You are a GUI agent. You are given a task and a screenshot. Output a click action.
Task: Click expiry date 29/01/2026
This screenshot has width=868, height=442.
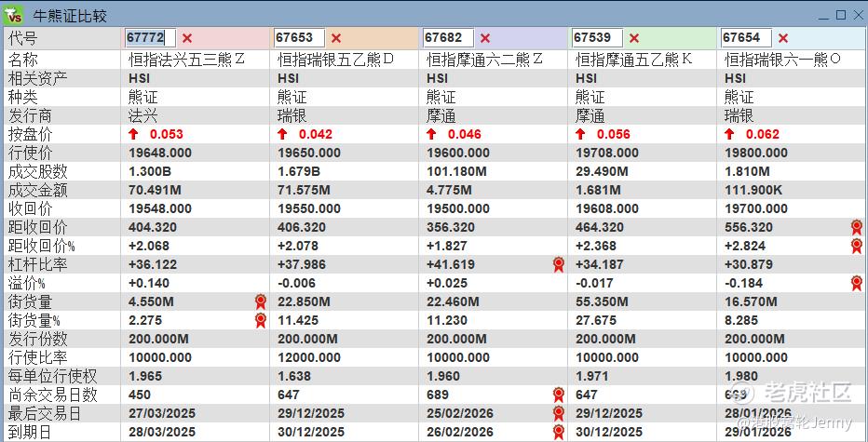click(758, 432)
